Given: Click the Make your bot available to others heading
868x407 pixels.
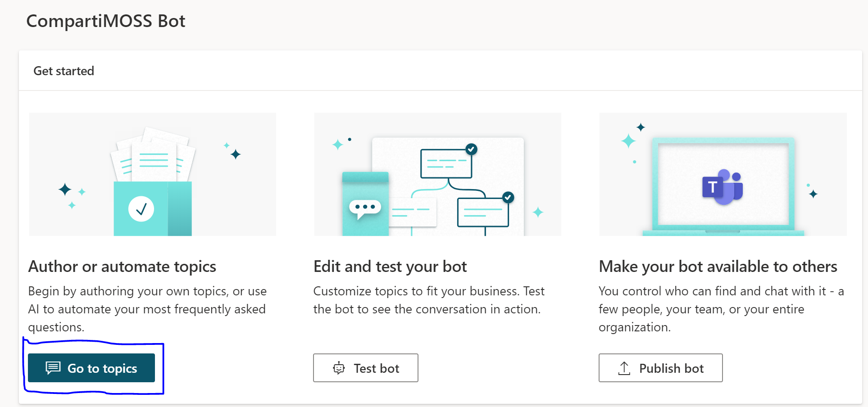Looking at the screenshot, I should pyautogui.click(x=718, y=266).
